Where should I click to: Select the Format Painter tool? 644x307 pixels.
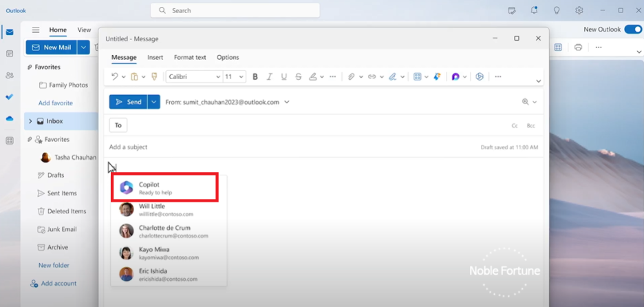coord(154,76)
